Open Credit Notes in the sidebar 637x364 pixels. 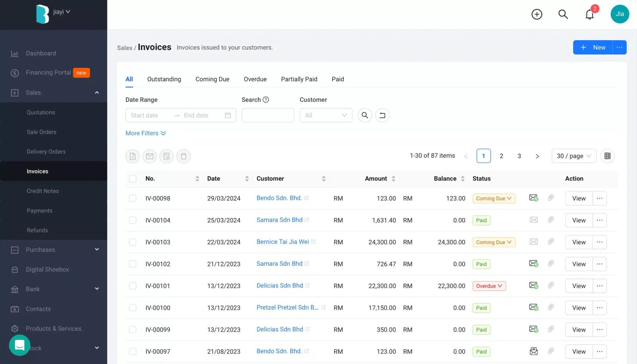(43, 191)
